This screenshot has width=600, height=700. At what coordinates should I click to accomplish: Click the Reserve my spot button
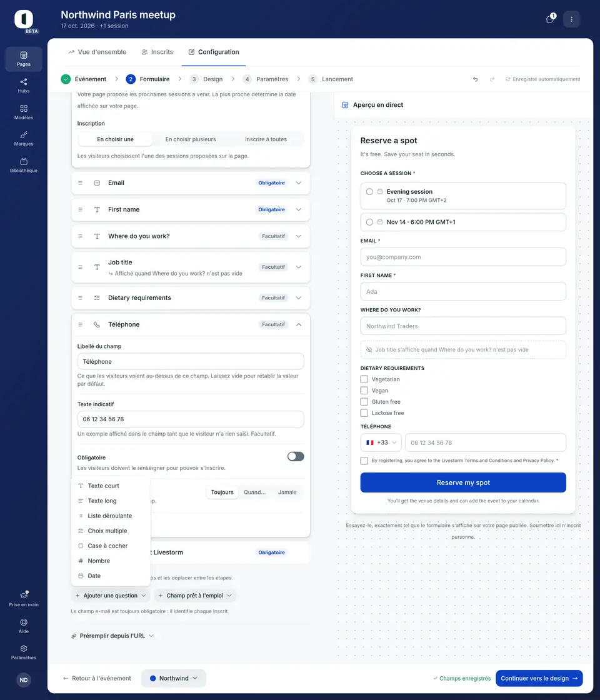[x=463, y=482]
